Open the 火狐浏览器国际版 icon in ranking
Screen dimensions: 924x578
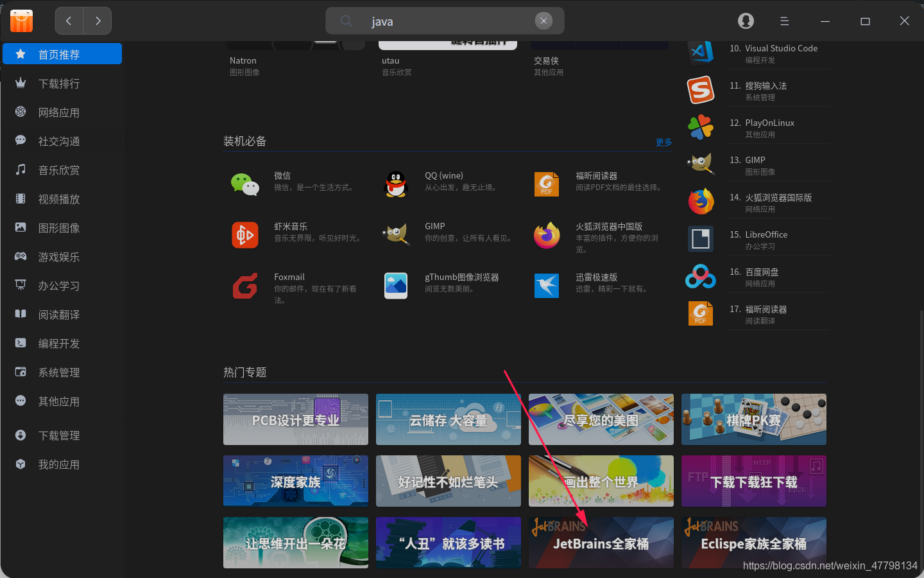(x=700, y=202)
